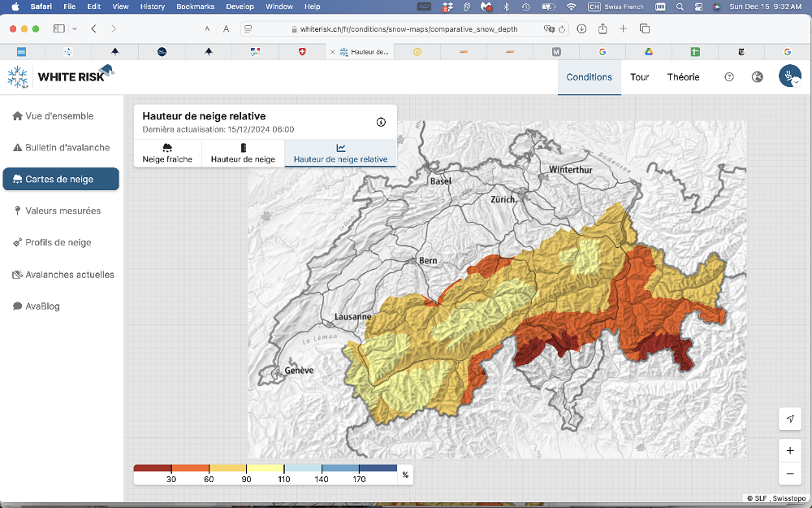812x508 pixels.
Task: Open Safari downloads icon
Action: 582,28
